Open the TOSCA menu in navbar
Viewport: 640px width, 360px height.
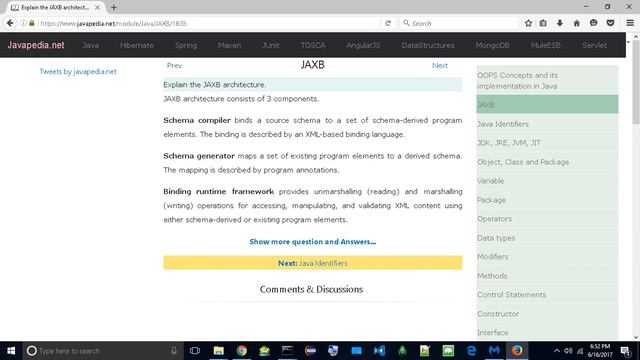coord(313,45)
